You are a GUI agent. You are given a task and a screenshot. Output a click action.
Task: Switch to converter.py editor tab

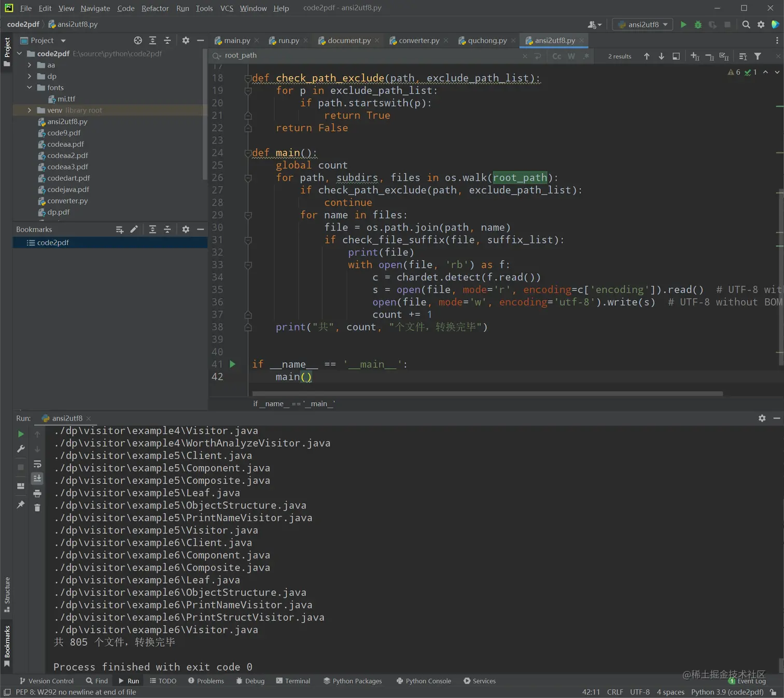pyautogui.click(x=419, y=40)
